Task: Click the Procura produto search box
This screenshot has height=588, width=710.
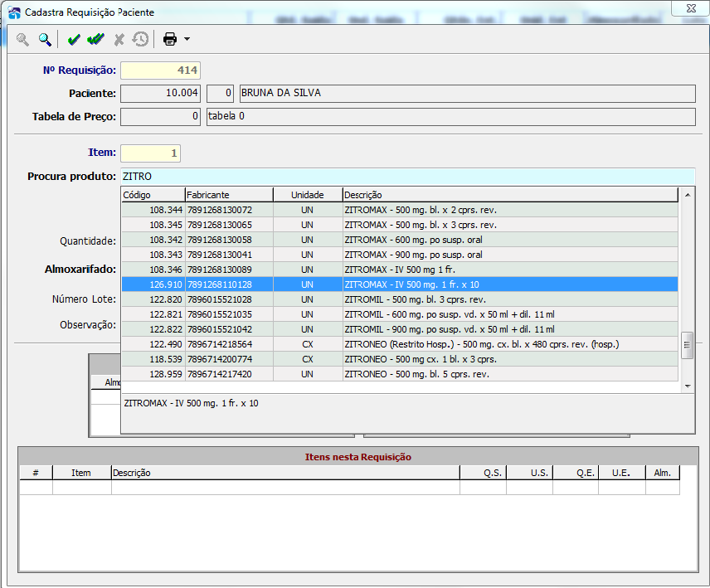Action: click(407, 177)
